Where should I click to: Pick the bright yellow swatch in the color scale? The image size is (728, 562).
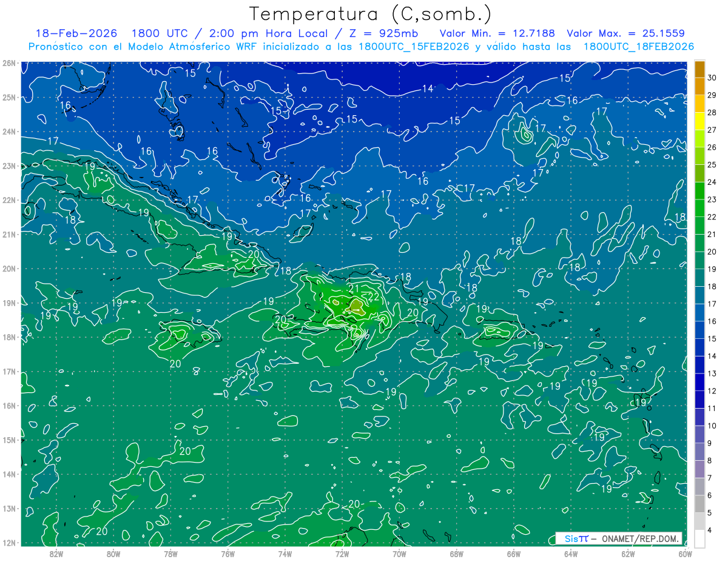pyautogui.click(x=699, y=122)
